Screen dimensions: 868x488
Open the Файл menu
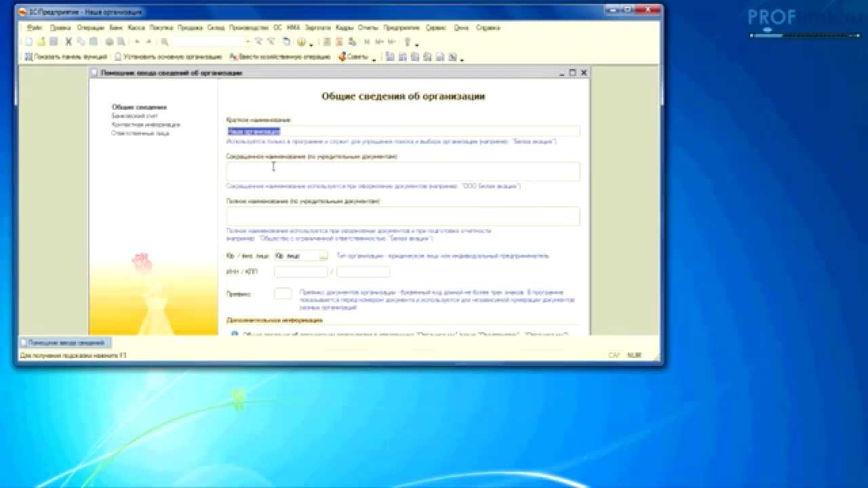click(x=34, y=28)
